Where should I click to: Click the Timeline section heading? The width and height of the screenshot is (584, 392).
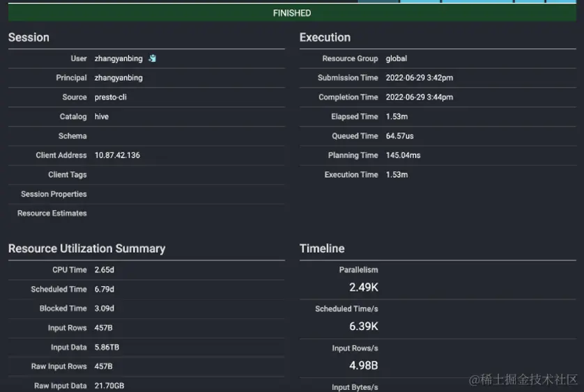(322, 249)
